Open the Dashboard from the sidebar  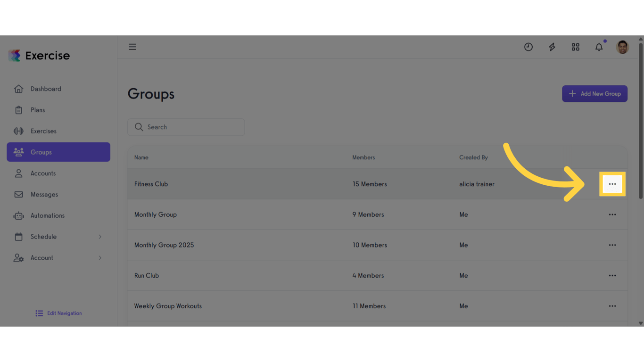46,89
